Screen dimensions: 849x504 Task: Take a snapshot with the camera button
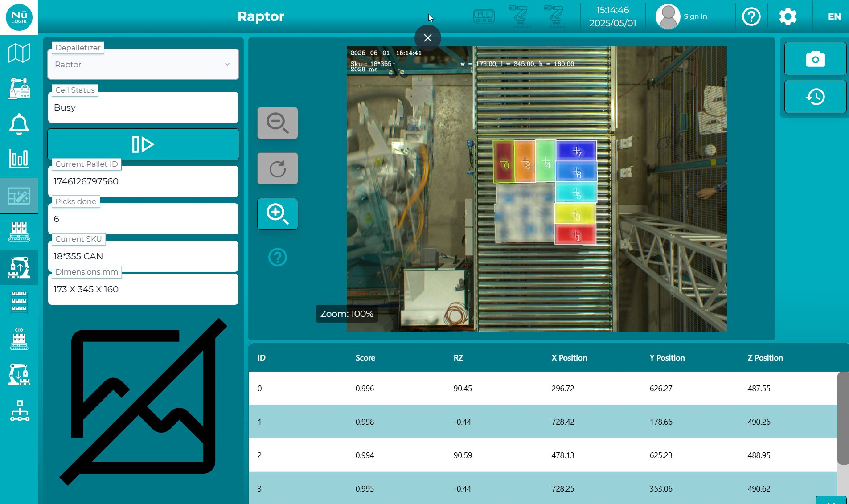click(x=815, y=58)
